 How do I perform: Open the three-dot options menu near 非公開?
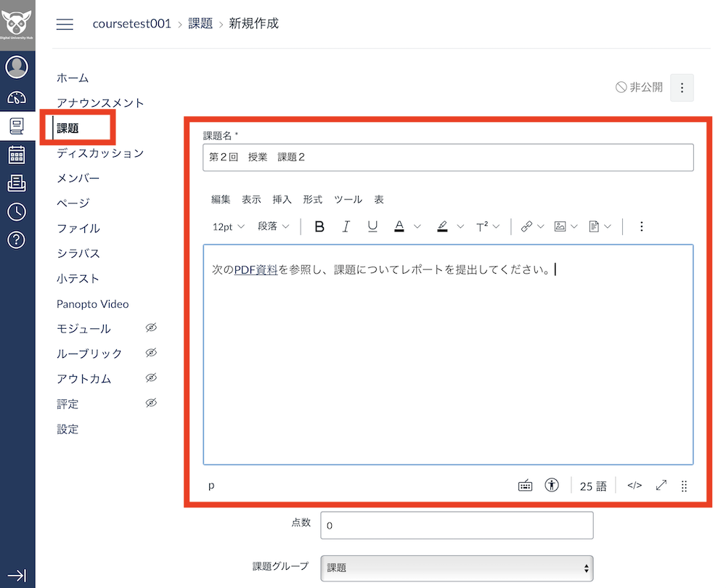tap(681, 87)
